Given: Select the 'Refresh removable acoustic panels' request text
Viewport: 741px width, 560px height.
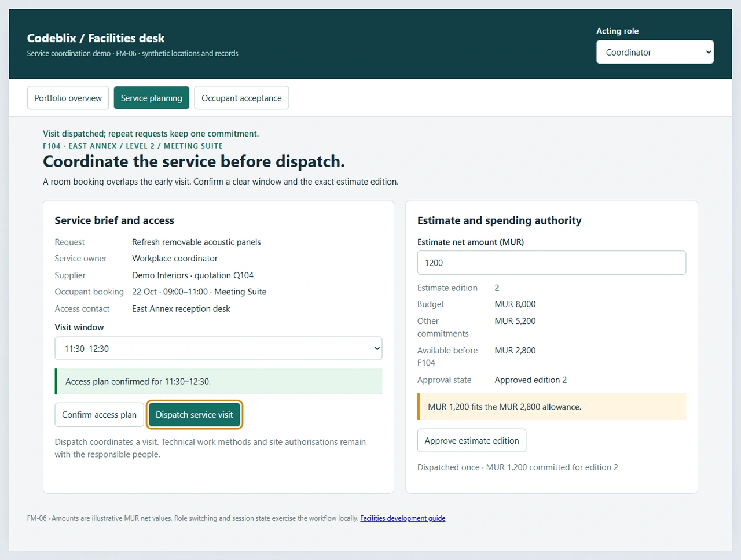Looking at the screenshot, I should click(x=196, y=242).
